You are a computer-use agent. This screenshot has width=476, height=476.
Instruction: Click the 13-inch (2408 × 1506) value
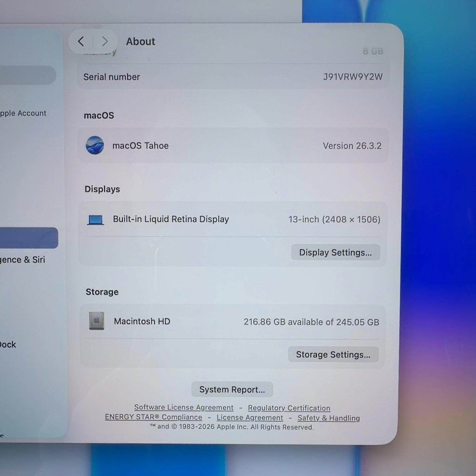pyautogui.click(x=334, y=220)
